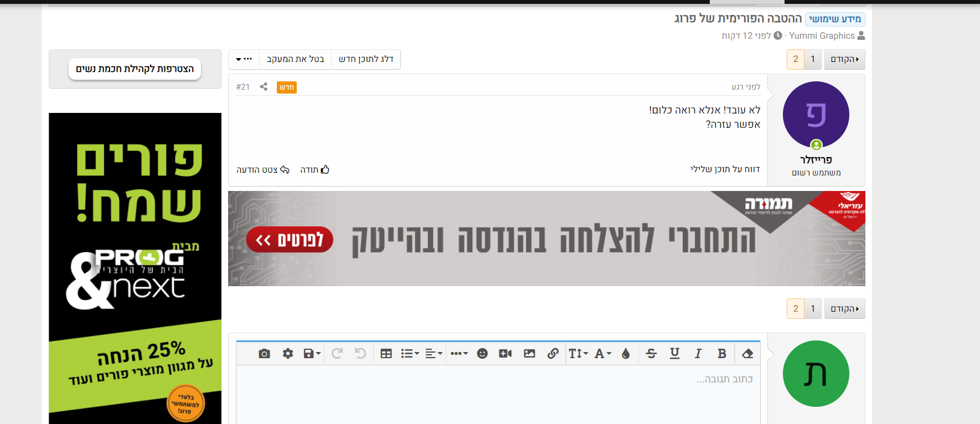The width and height of the screenshot is (980, 424).
Task: Toggle strikethrough formatting in editor
Action: pos(651,354)
